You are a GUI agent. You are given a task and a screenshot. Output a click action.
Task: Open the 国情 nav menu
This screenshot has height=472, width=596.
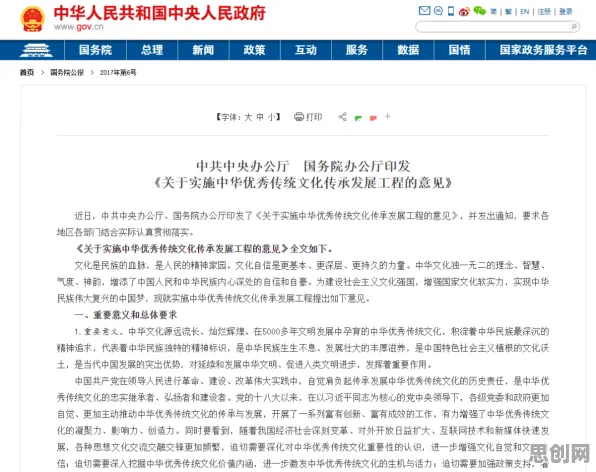click(x=460, y=50)
